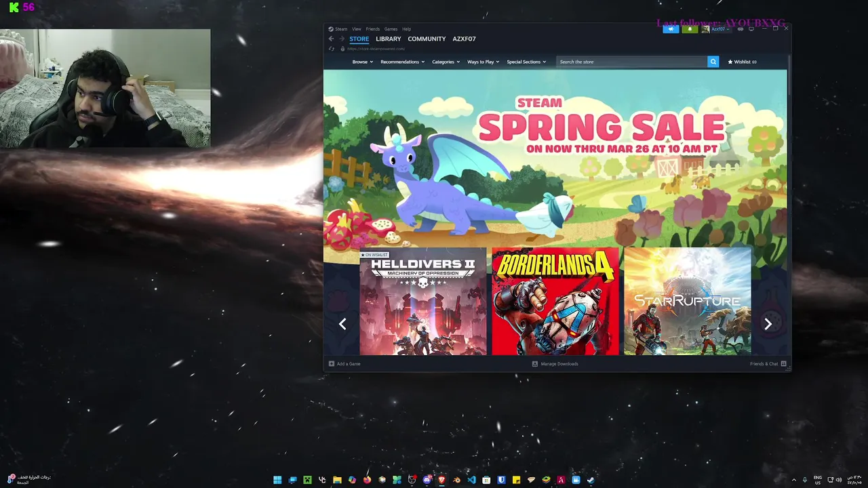This screenshot has width=868, height=488.
Task: Open Task View on taskbar
Action: 292,480
